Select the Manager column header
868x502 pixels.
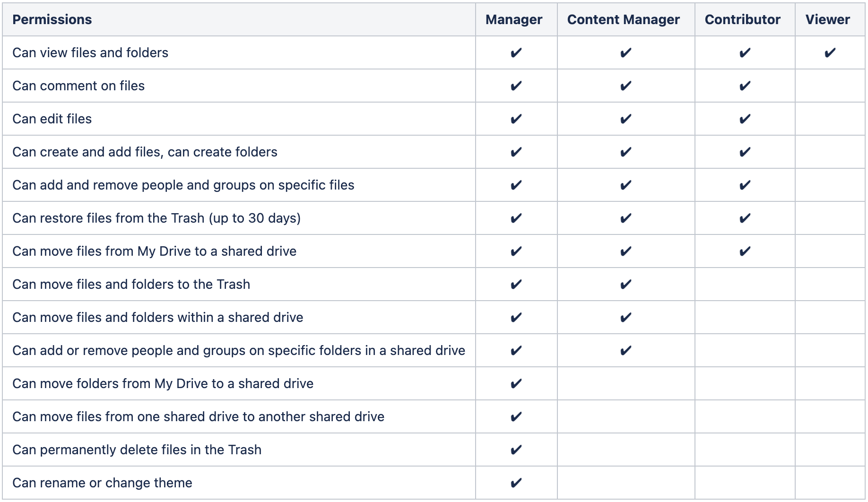point(513,20)
